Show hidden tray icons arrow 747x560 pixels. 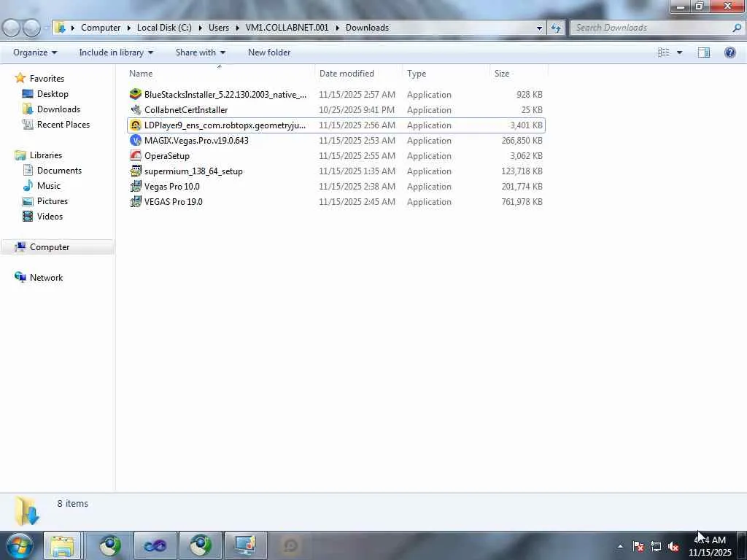(620, 546)
